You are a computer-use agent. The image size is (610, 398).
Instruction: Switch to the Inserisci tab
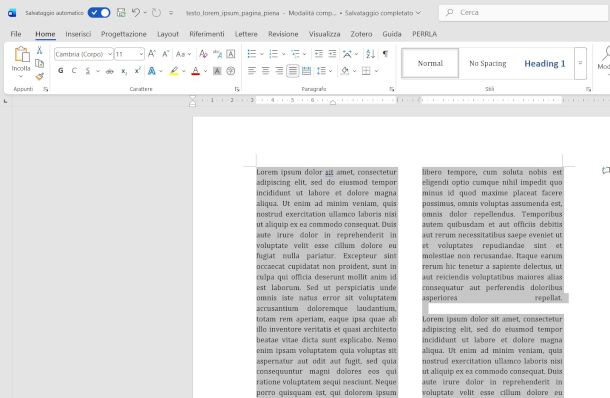pos(78,34)
